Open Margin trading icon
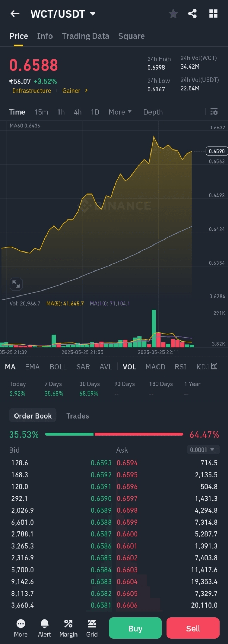The height and width of the screenshot is (644, 228). tap(68, 628)
